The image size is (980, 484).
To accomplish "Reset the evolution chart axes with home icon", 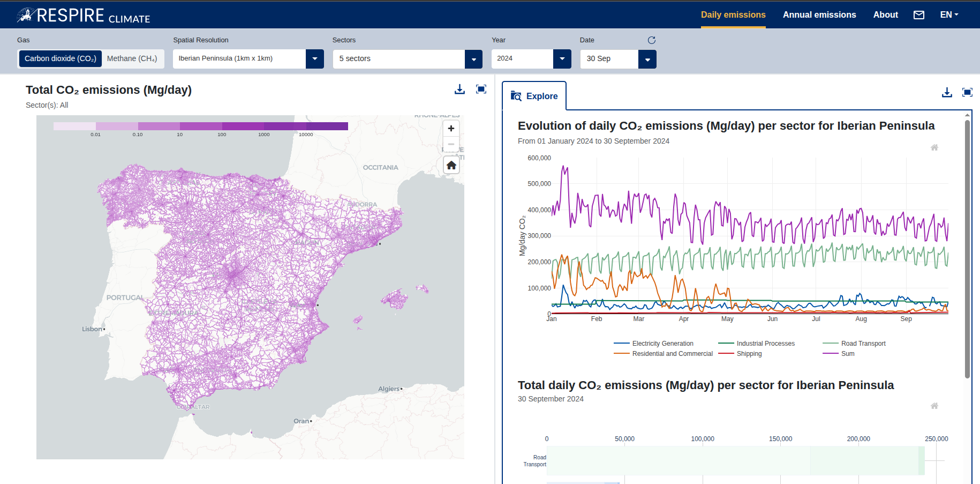I will pyautogui.click(x=934, y=147).
